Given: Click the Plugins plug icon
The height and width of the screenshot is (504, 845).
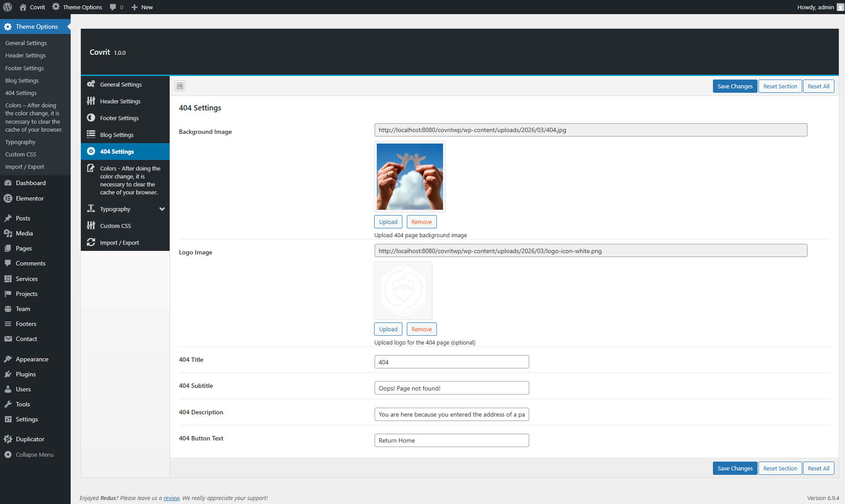Looking at the screenshot, I should click(x=8, y=374).
